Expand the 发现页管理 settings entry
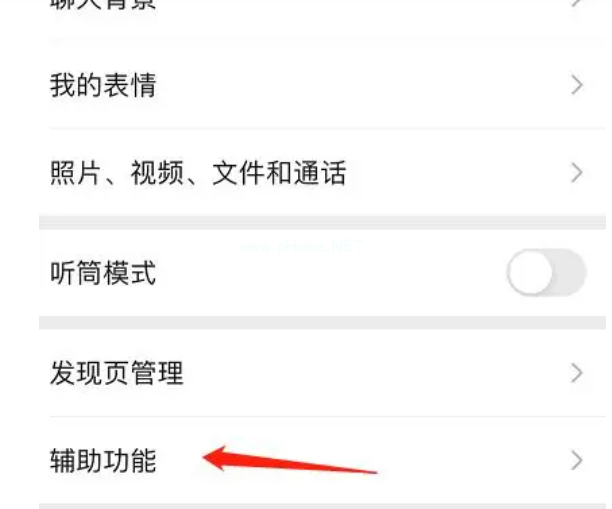Screen dimensions: 612x509 point(322,373)
